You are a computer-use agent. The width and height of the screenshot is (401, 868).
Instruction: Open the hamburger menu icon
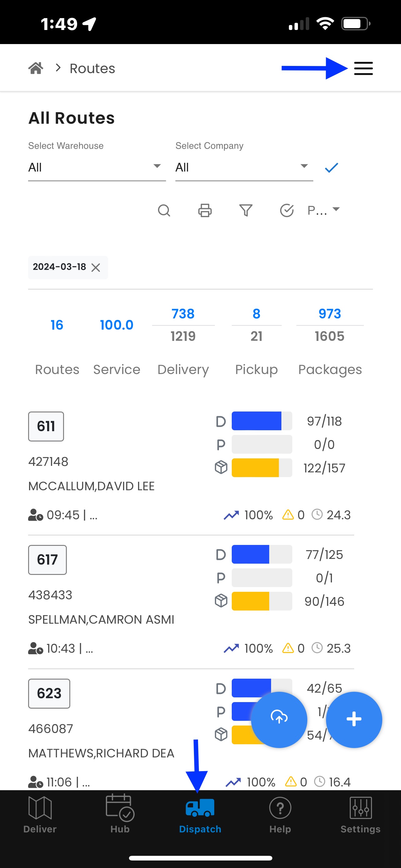(x=363, y=68)
